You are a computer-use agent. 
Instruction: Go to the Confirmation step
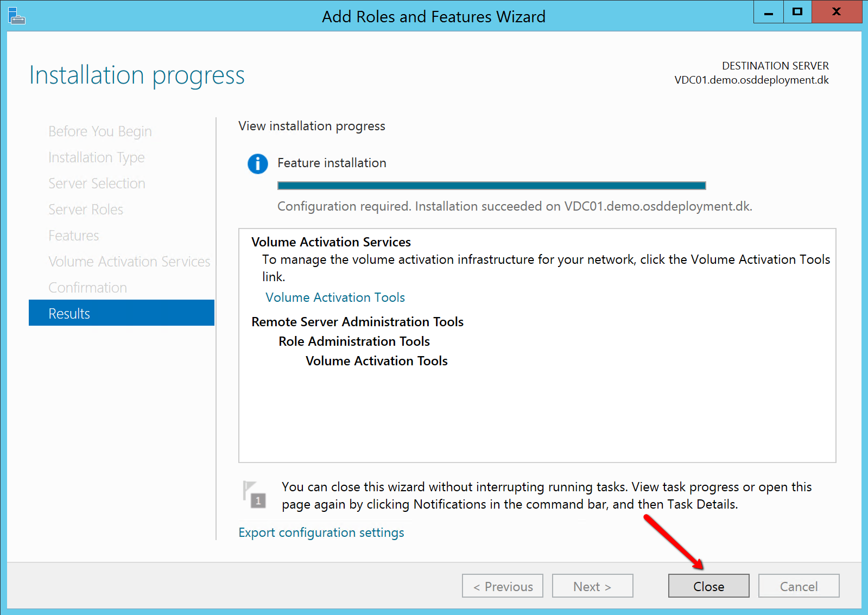(x=88, y=288)
